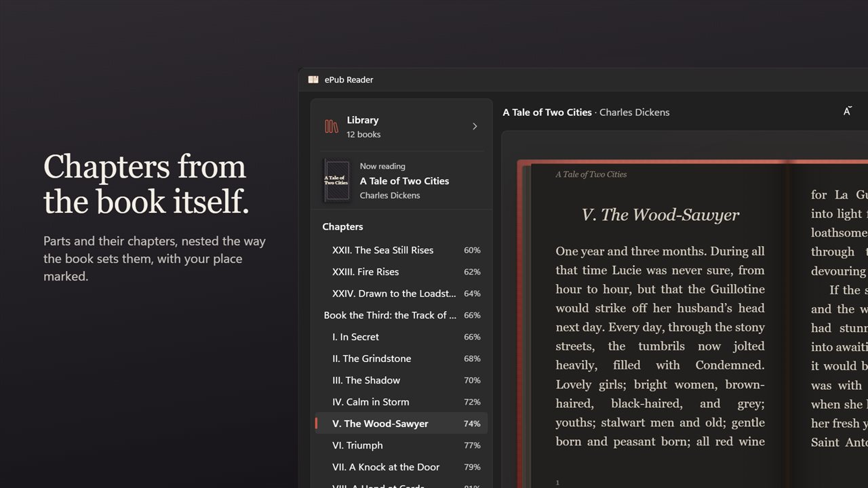The height and width of the screenshot is (488, 868).
Task: Click the running header on the left page
Action: point(591,174)
